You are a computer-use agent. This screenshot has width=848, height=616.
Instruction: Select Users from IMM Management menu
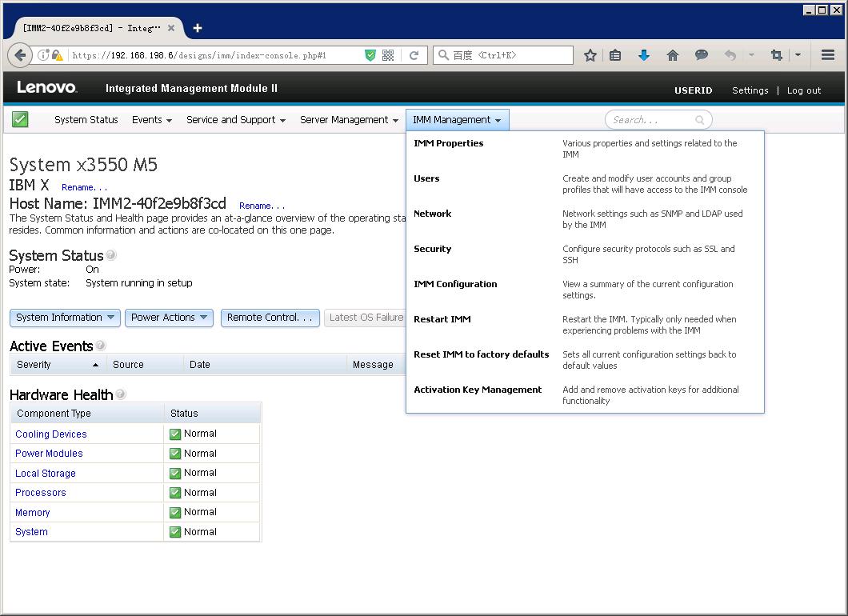426,178
